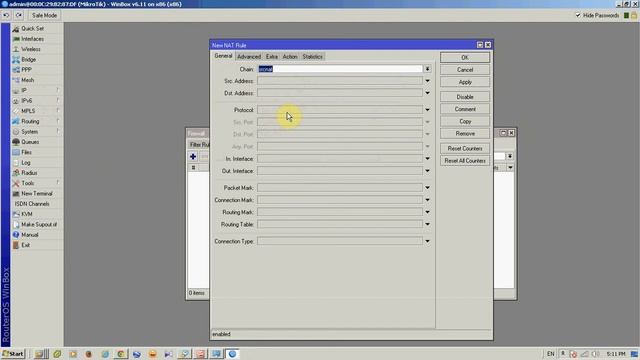This screenshot has height=360, width=640.
Task: Open PPP menu item
Action: [27, 70]
